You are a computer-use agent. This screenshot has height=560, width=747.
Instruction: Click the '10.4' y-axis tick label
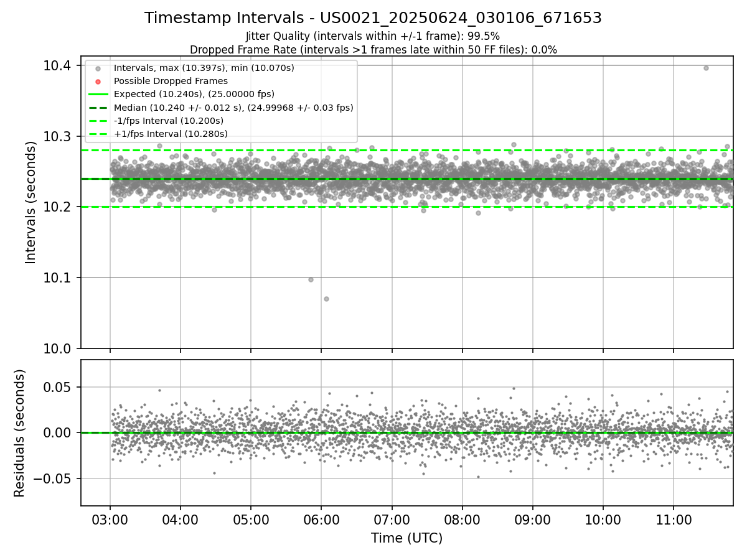coord(57,66)
